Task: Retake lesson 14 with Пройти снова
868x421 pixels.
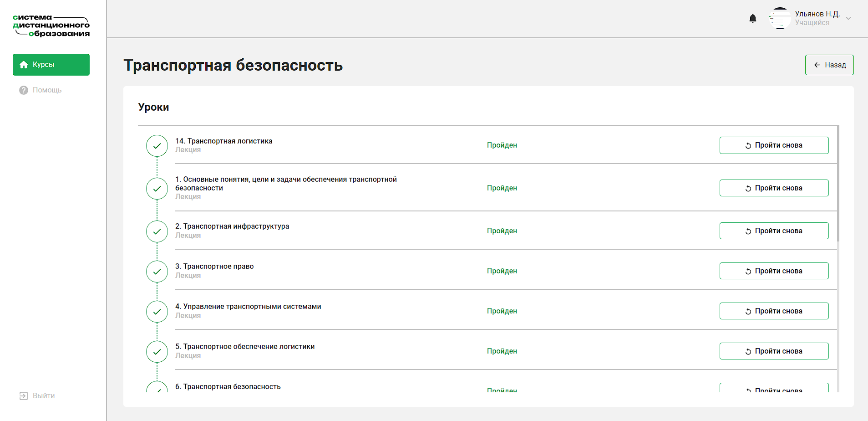Action: (x=774, y=145)
